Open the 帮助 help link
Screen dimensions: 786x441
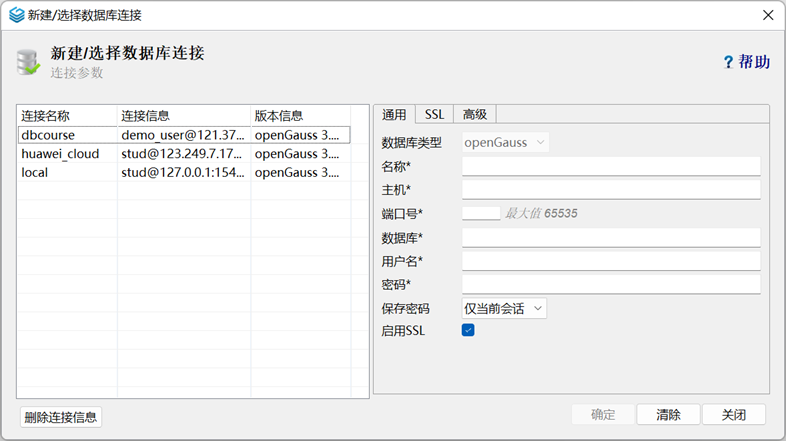pyautogui.click(x=754, y=62)
